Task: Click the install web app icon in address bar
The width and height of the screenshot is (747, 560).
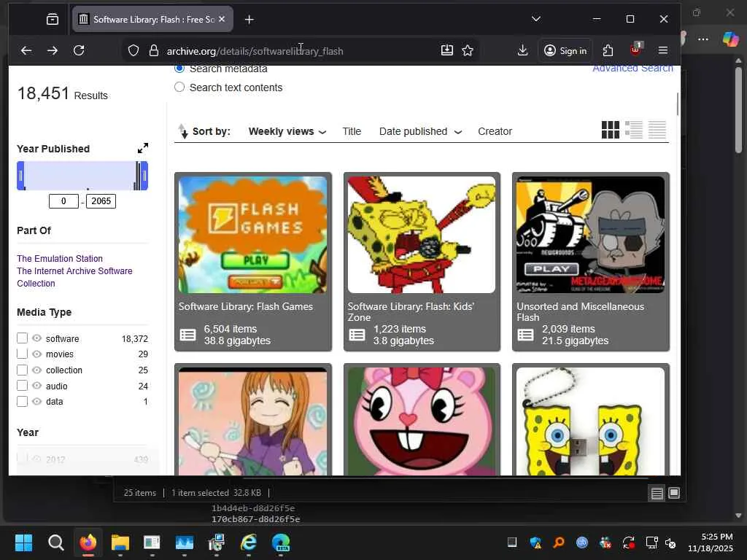Action: pyautogui.click(x=447, y=50)
